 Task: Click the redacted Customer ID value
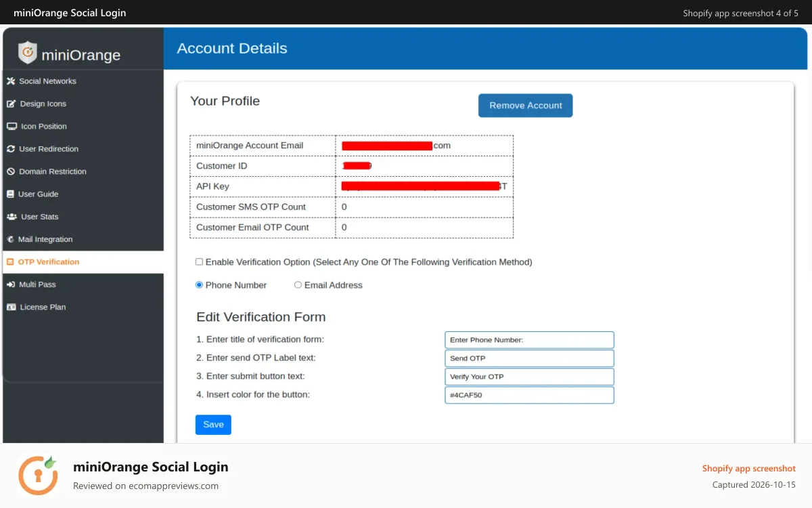click(x=357, y=166)
